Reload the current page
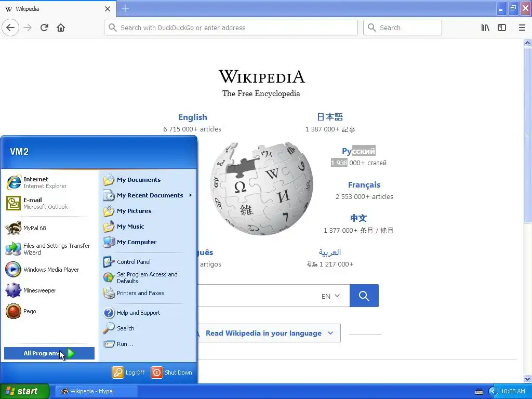Screen dimensions: 532x399 45,28
